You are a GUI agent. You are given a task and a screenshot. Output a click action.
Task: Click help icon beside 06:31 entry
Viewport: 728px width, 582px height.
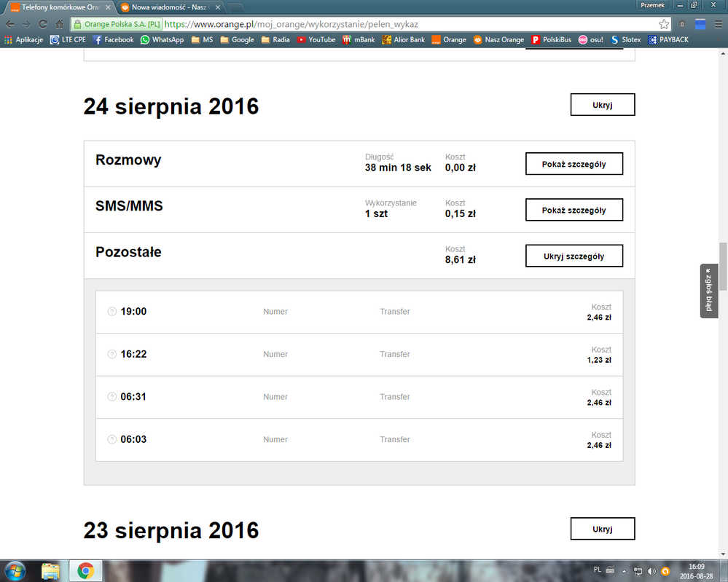click(112, 397)
